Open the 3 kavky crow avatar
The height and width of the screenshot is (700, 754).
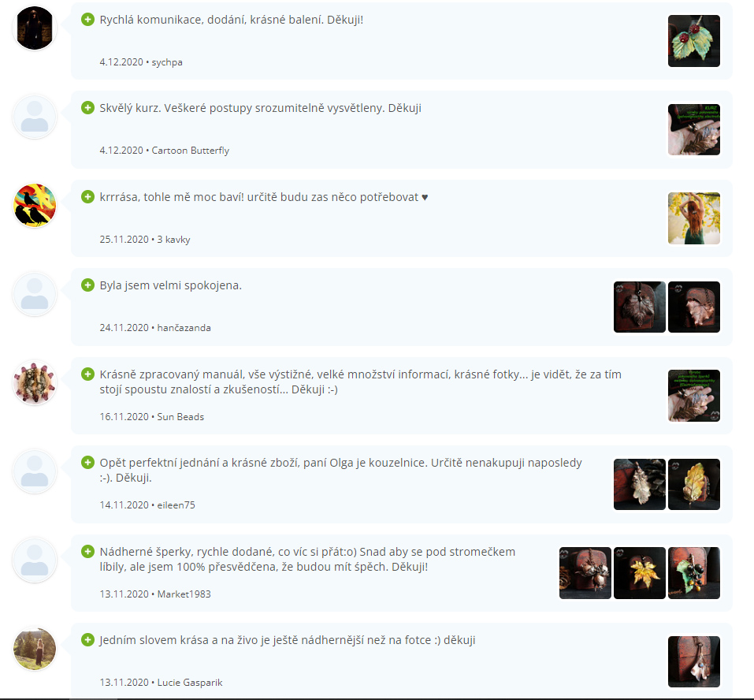tap(35, 206)
